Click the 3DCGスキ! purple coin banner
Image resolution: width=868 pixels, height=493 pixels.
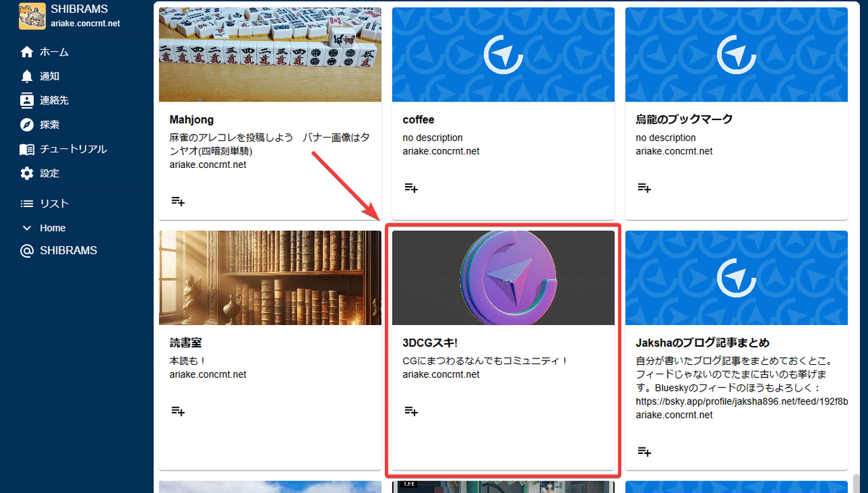click(x=503, y=278)
